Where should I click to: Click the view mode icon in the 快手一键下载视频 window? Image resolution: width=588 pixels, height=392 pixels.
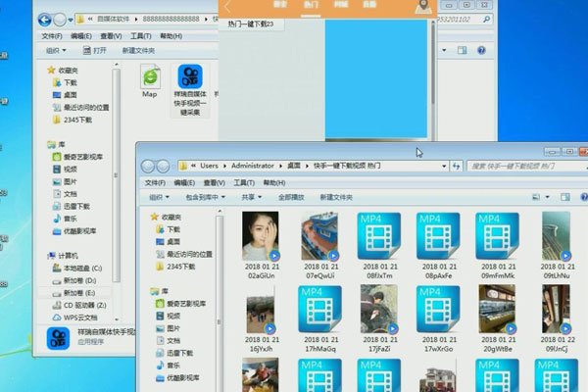[x=537, y=197]
